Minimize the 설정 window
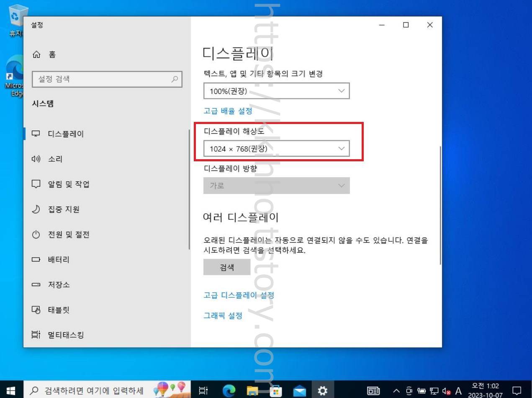 coord(382,25)
